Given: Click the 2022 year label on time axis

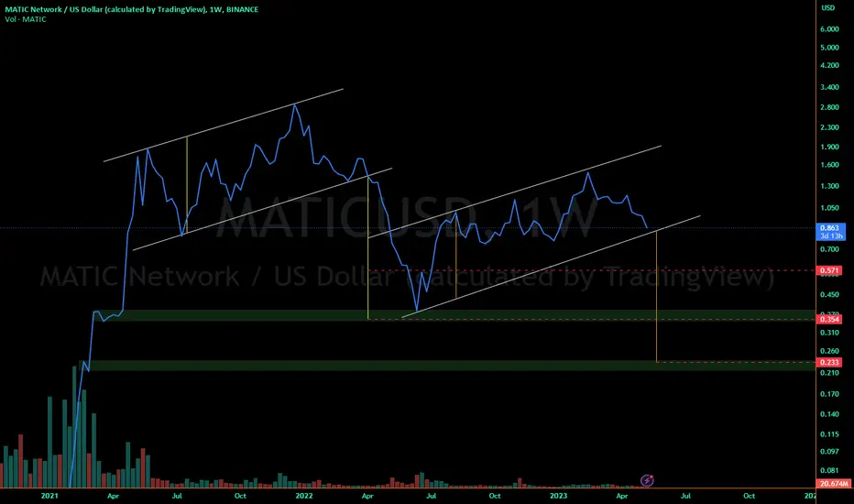Looking at the screenshot, I should point(304,496).
